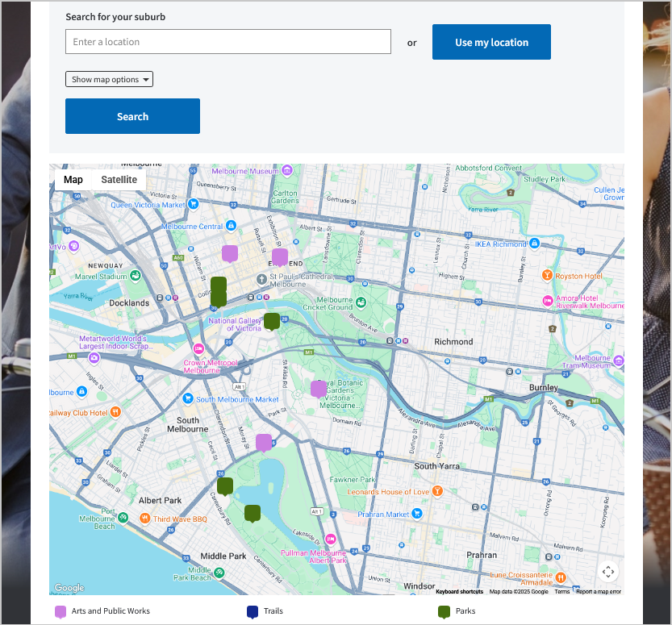The image size is (672, 625).
Task: Click the Trails legend icon
Action: click(x=253, y=611)
